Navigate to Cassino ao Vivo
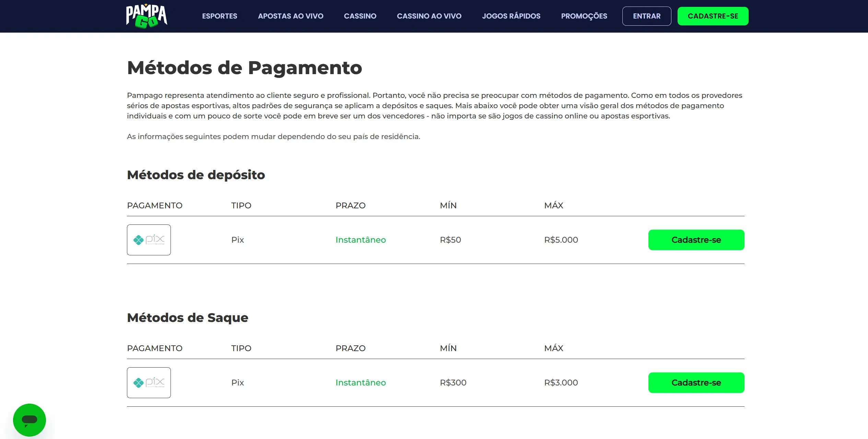868x439 pixels. click(x=429, y=16)
